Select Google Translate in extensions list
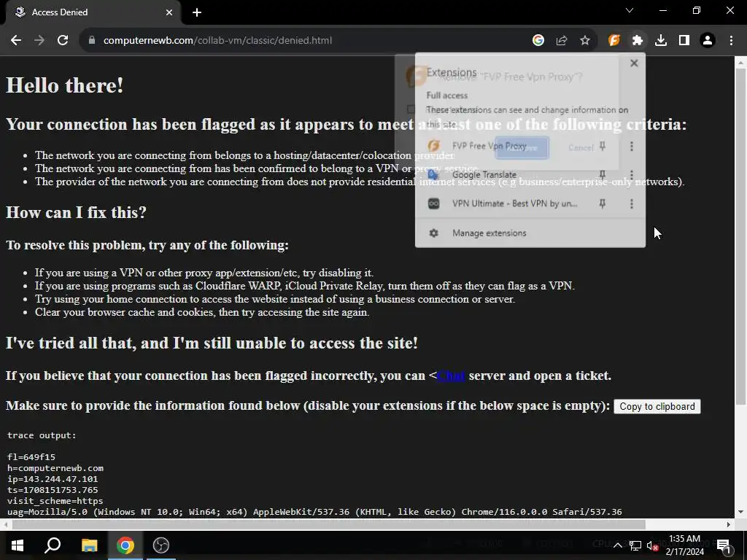Viewport: 747px width, 560px height. pos(484,175)
